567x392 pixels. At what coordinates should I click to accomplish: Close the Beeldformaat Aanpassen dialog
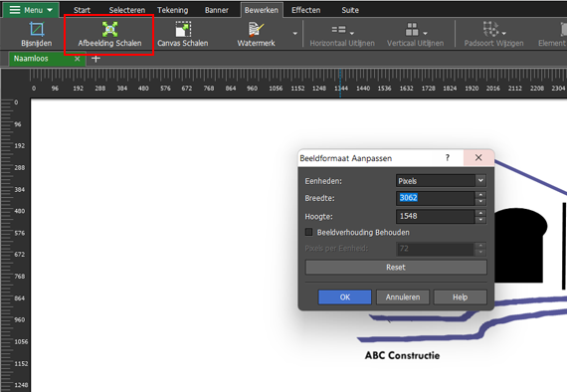pos(478,157)
